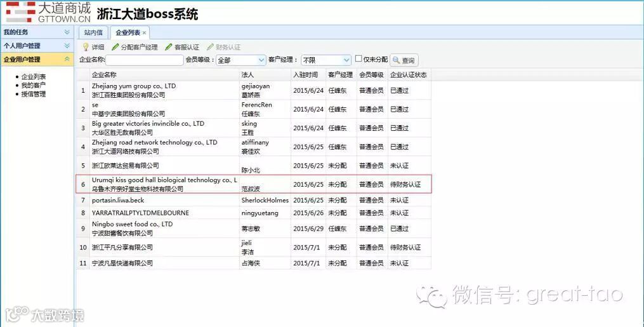Screen dimensions: 644x327
Task: Select row Big greater victories invincible co., LTD
Action: [x=254, y=128]
